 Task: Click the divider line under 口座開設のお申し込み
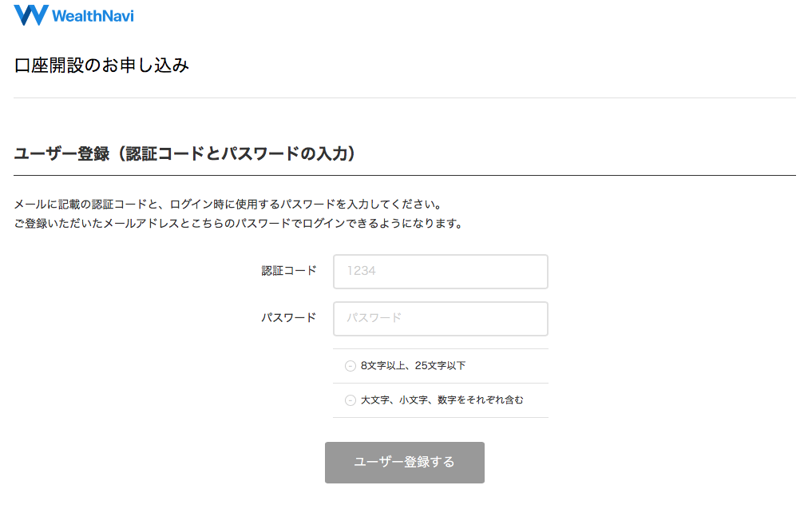405,97
